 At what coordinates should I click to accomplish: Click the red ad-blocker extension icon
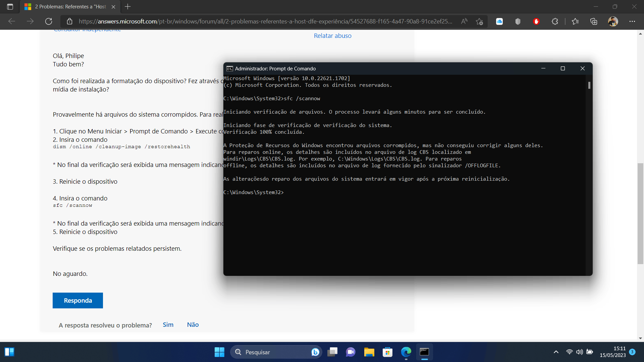536,21
